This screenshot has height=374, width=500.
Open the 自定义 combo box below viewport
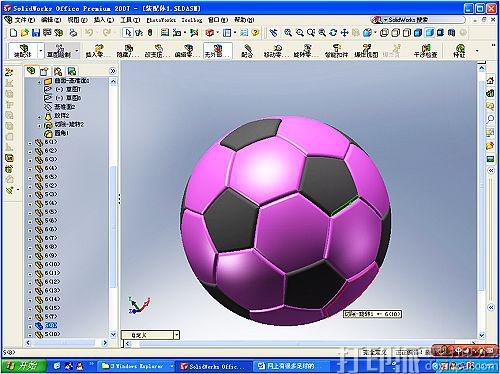point(150,335)
